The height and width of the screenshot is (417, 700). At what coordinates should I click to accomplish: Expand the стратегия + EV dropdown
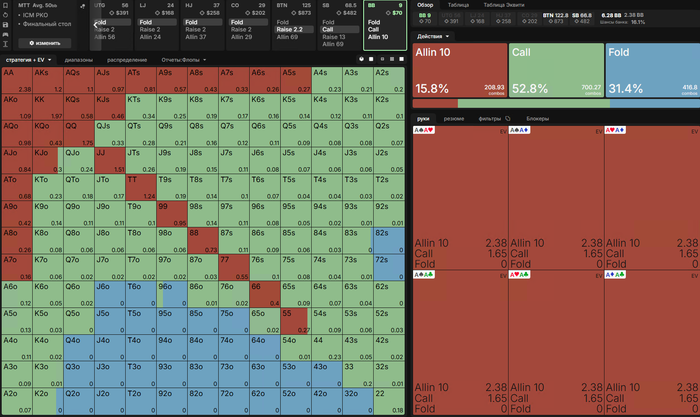(x=28, y=60)
